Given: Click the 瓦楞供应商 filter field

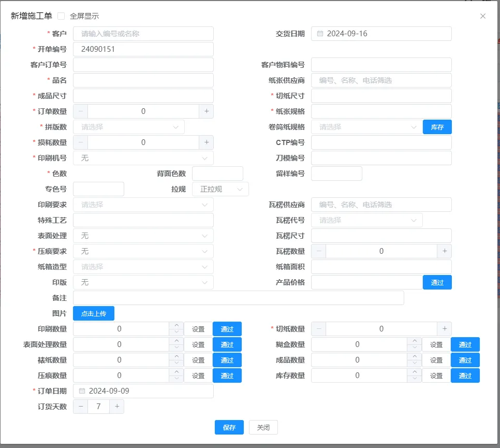Looking at the screenshot, I should tap(381, 205).
